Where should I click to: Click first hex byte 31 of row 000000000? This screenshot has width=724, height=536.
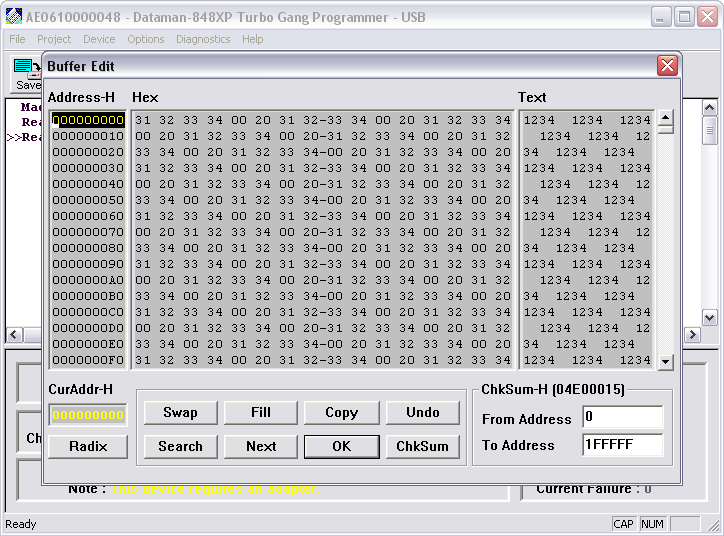pyautogui.click(x=143, y=120)
